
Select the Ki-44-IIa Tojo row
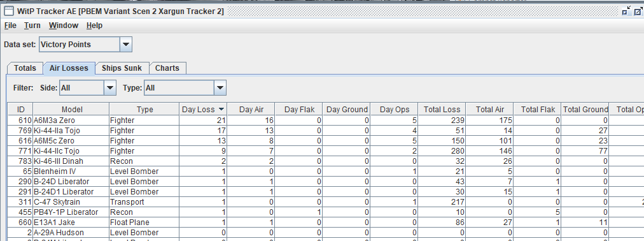(x=326, y=131)
